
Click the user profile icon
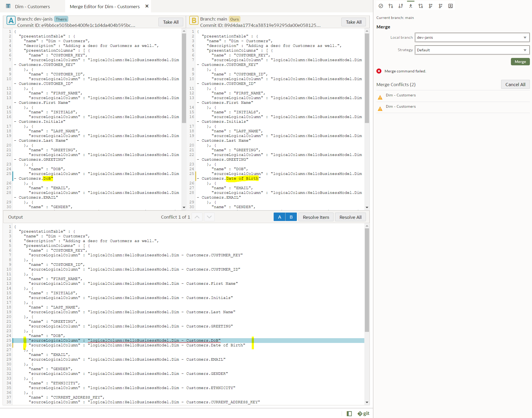point(451,6)
